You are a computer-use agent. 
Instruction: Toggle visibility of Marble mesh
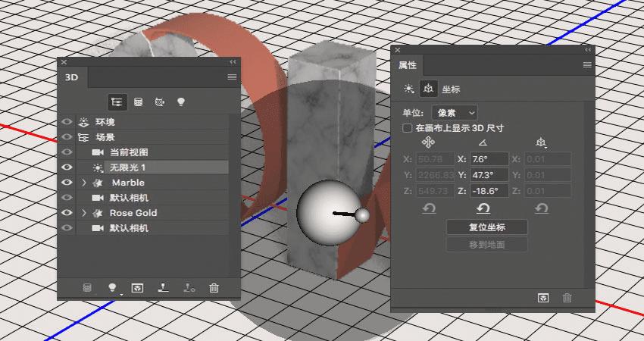(67, 183)
